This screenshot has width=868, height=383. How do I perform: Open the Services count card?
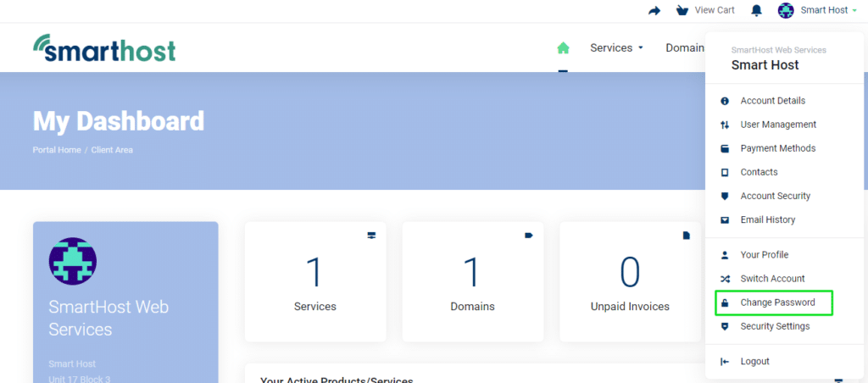(x=315, y=281)
